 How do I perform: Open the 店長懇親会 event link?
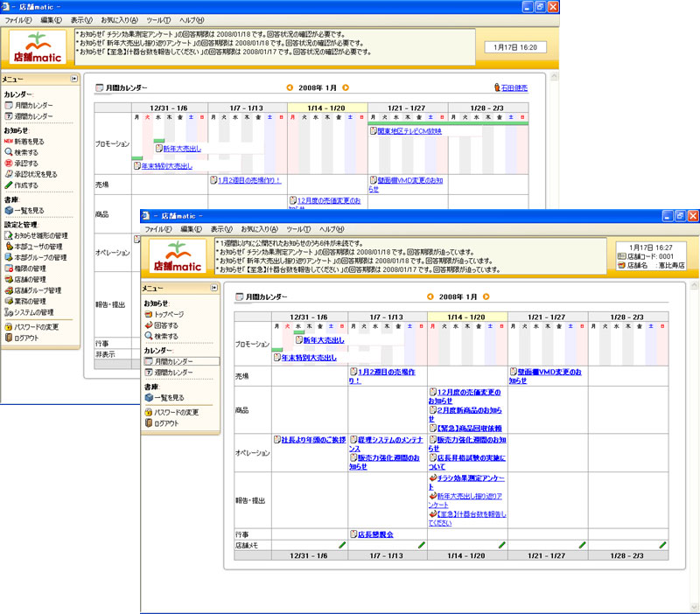coord(378,534)
